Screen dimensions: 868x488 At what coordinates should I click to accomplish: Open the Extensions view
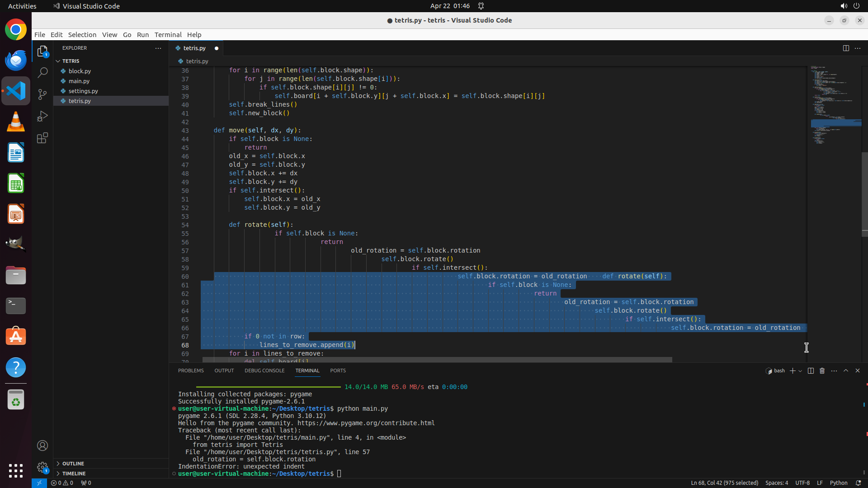[x=42, y=138]
